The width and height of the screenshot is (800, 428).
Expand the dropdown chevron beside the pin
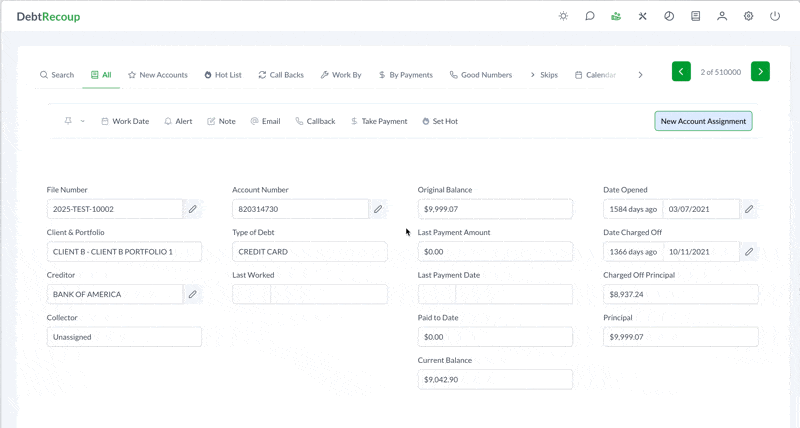pyautogui.click(x=82, y=121)
